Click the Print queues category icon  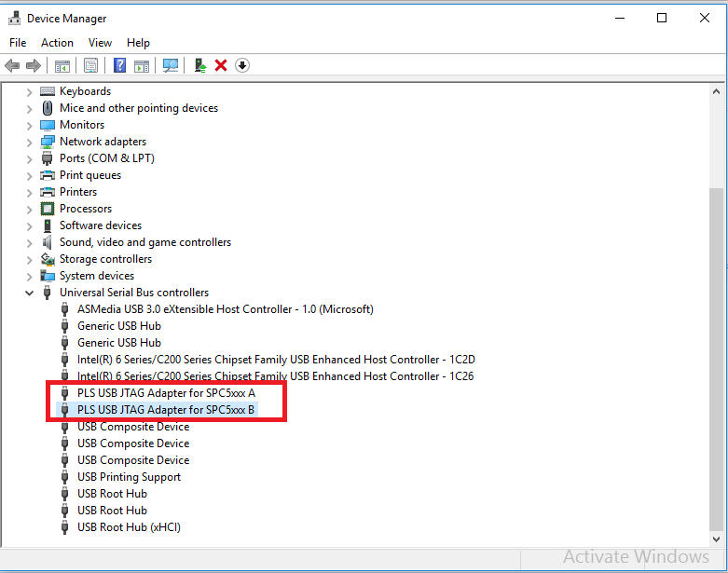(48, 175)
